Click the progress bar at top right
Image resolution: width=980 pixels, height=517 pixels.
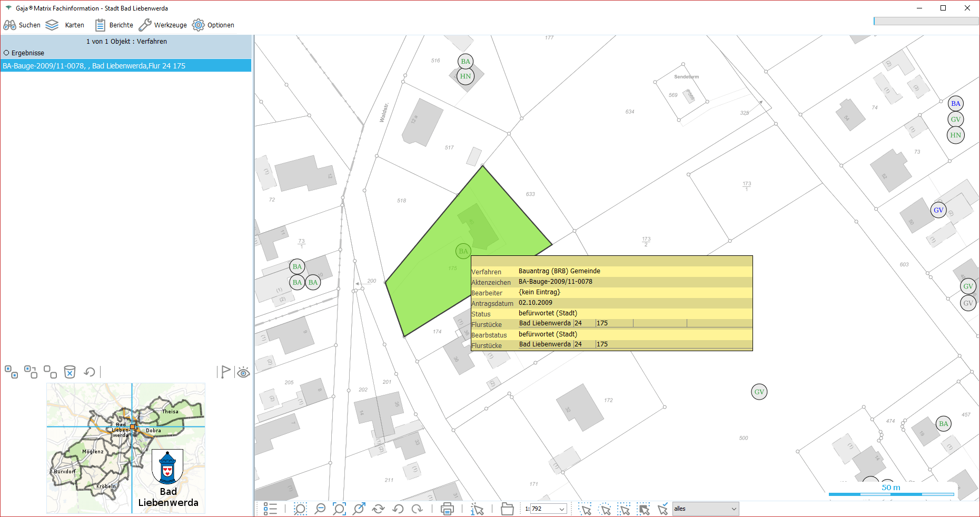coord(925,21)
